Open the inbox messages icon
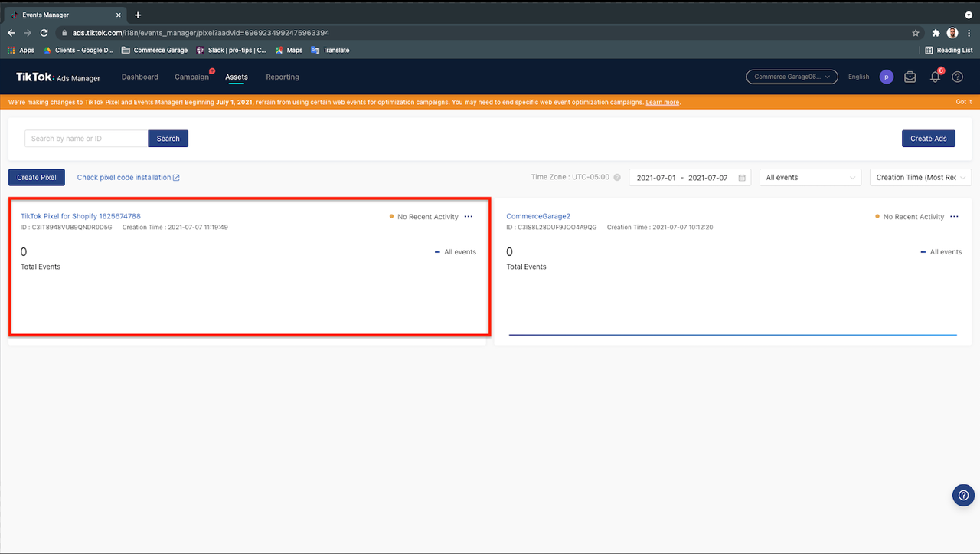This screenshot has height=554, width=980. pos(910,77)
